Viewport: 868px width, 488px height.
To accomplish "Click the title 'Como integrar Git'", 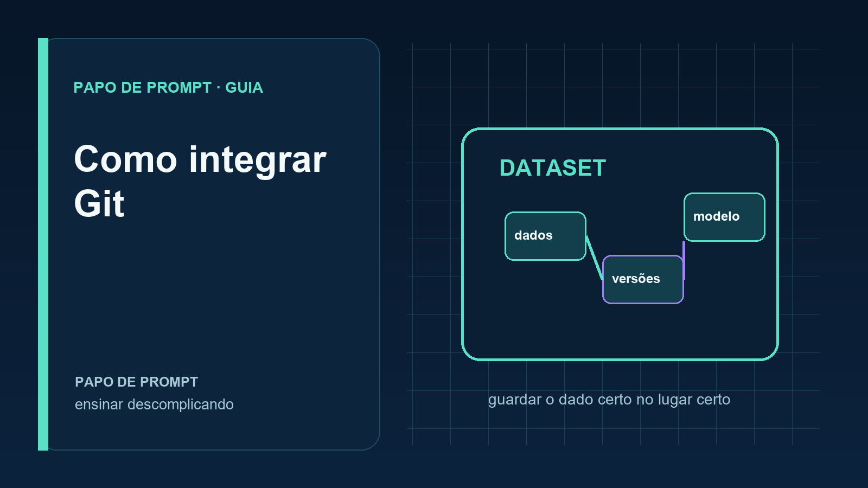I will 200,181.
